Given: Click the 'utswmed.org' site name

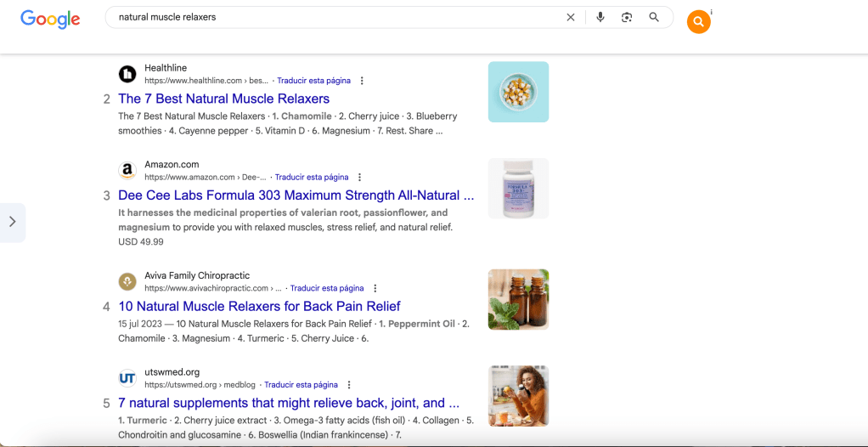Looking at the screenshot, I should pos(172,371).
